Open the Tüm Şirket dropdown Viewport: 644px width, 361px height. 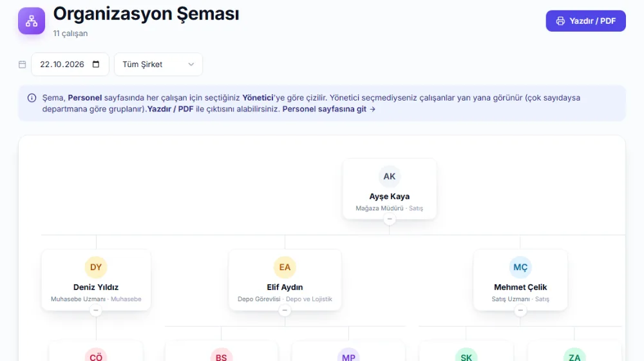(x=158, y=64)
